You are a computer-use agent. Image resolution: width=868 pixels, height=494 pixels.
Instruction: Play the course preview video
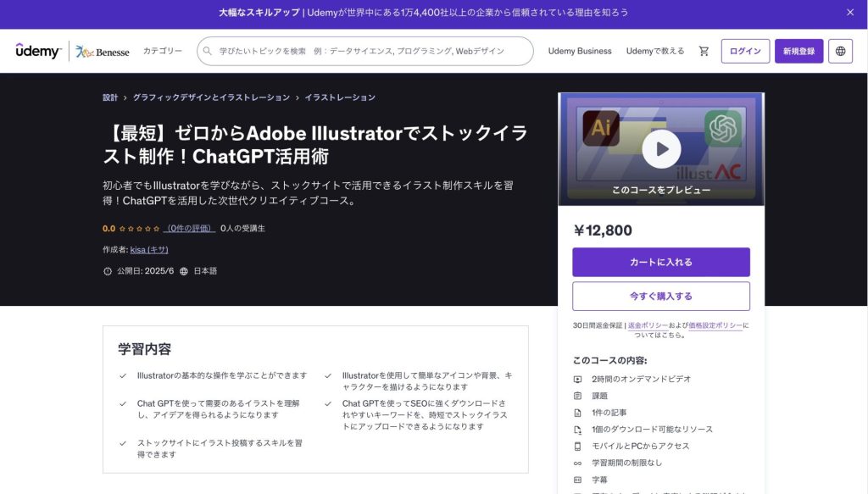click(661, 149)
